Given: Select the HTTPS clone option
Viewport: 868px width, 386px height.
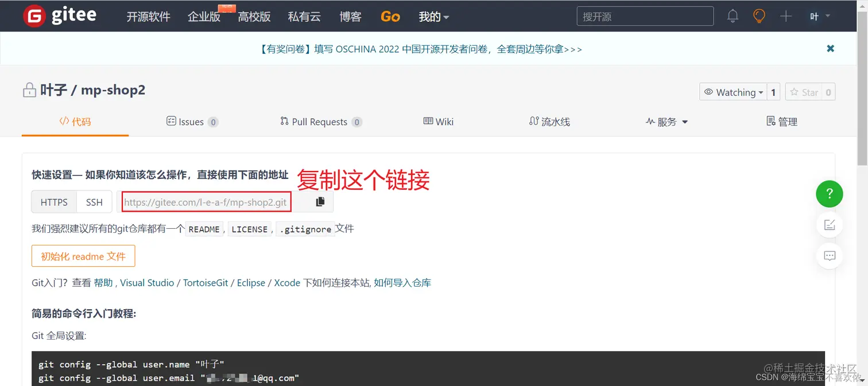Looking at the screenshot, I should coord(53,201).
